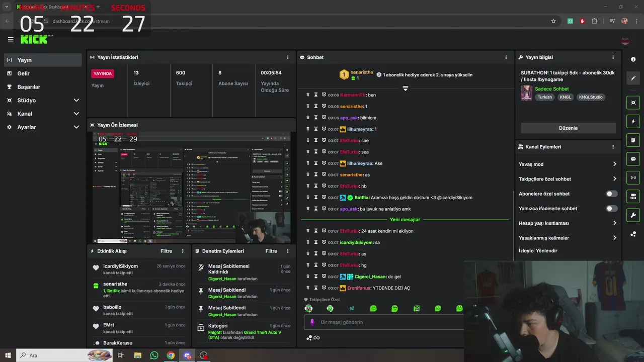Select Yayın in the left sidebar
644x362 pixels.
point(42,60)
